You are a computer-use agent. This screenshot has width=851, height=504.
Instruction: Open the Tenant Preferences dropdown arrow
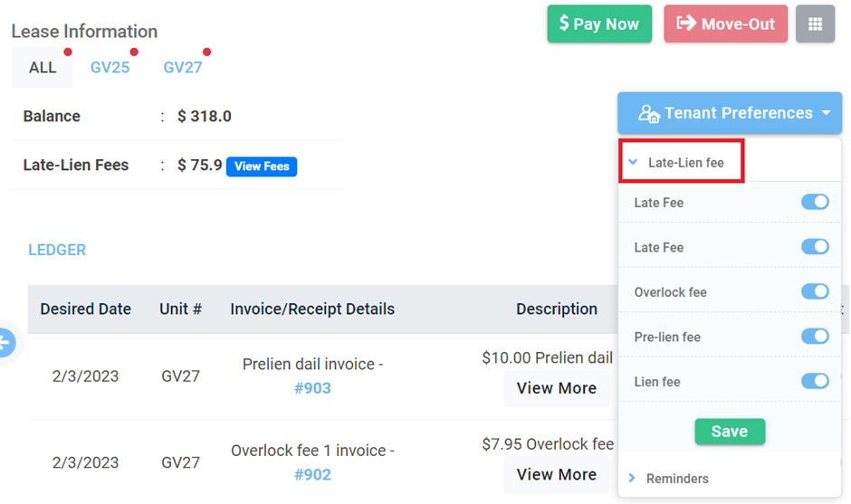pyautogui.click(x=826, y=113)
